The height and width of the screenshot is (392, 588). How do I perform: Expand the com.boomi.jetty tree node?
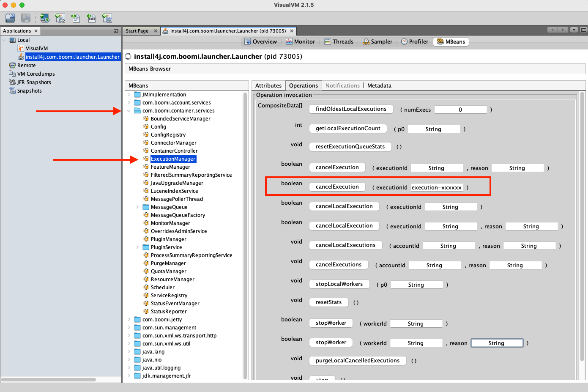pos(129,319)
